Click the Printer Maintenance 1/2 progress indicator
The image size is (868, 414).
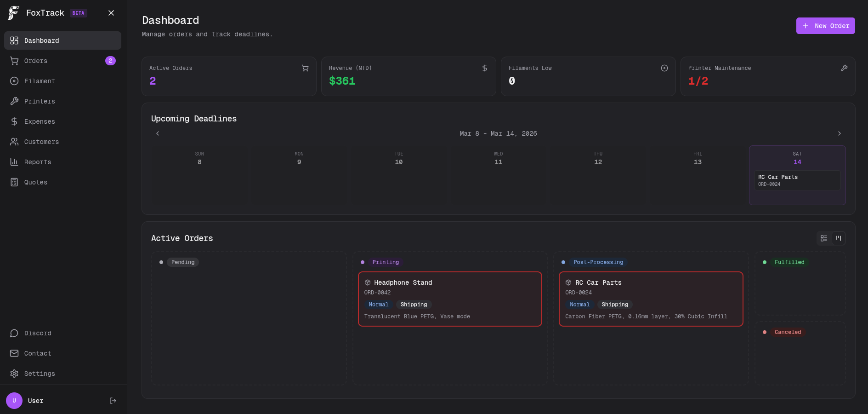(698, 80)
